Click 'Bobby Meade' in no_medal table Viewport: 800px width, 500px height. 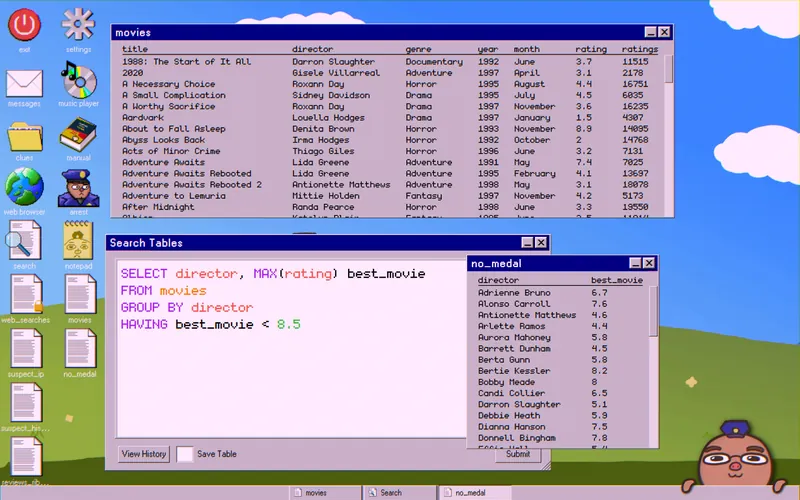[x=507, y=382]
